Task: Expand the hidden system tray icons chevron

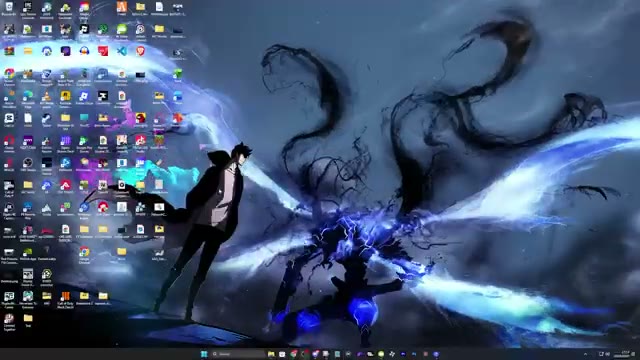Action: click(585, 354)
